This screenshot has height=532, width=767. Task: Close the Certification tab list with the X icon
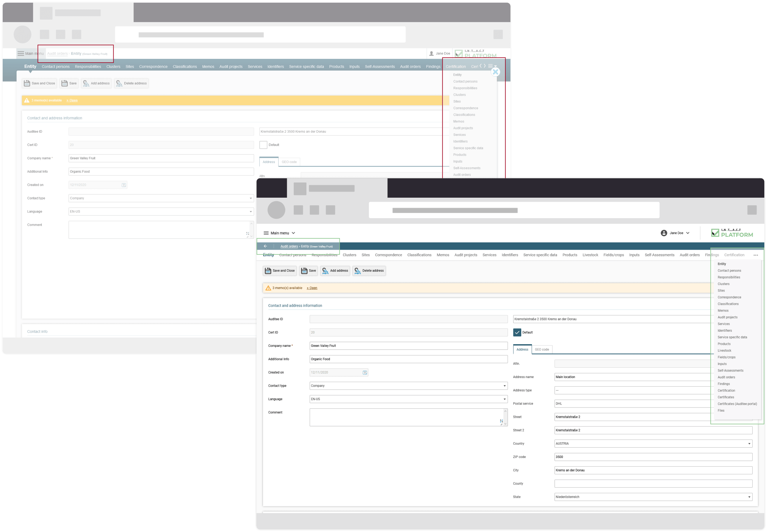coord(496,72)
